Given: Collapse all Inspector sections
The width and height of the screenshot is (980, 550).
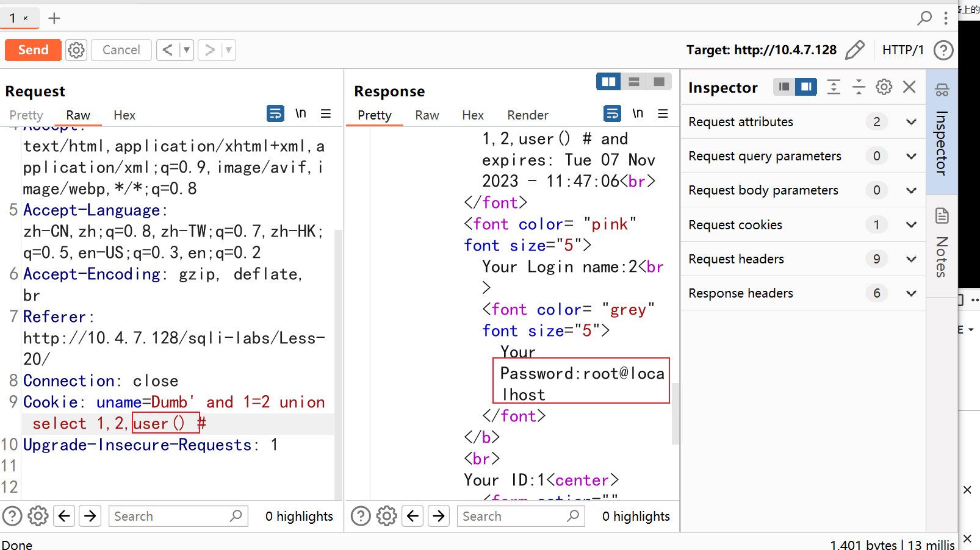Looking at the screenshot, I should coord(859,87).
